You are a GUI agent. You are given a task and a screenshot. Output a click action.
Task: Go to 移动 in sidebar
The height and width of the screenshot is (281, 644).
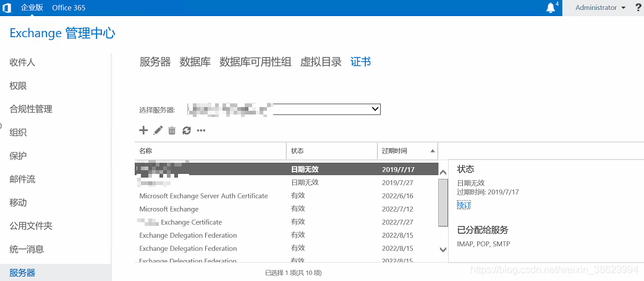[18, 202]
